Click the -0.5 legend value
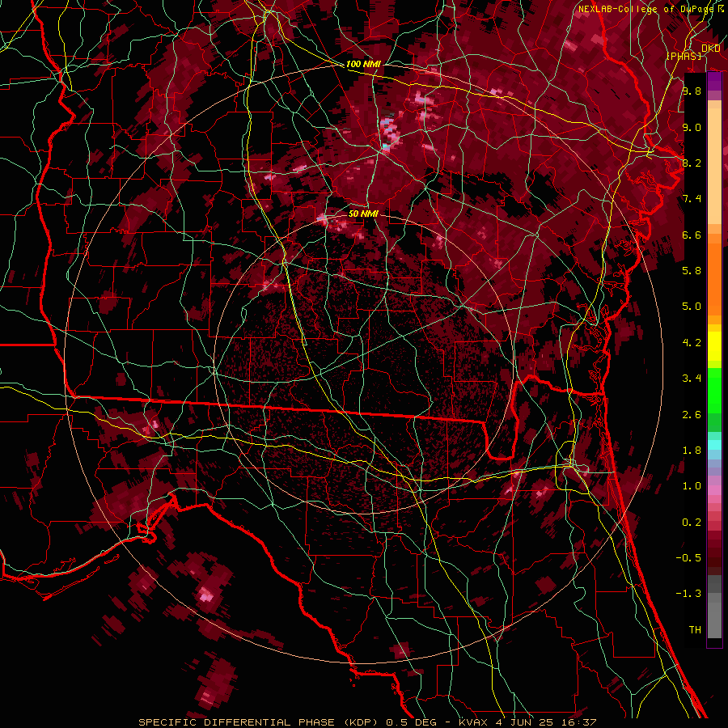728x728 pixels. pyautogui.click(x=688, y=558)
